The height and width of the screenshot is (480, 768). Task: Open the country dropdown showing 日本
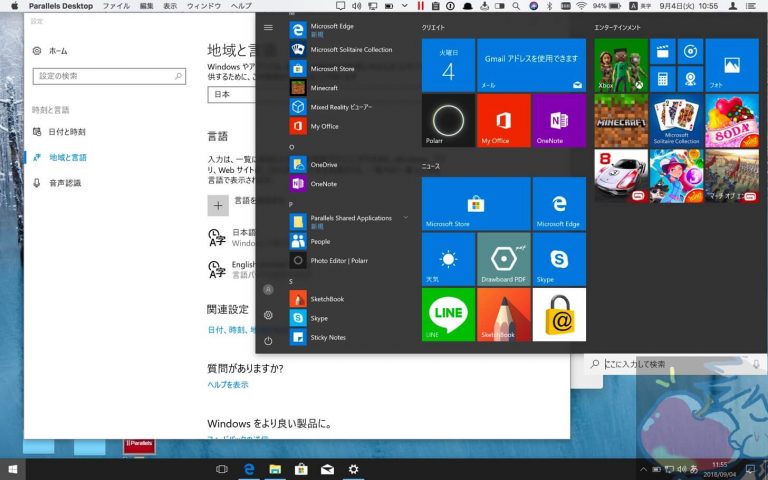tap(232, 94)
